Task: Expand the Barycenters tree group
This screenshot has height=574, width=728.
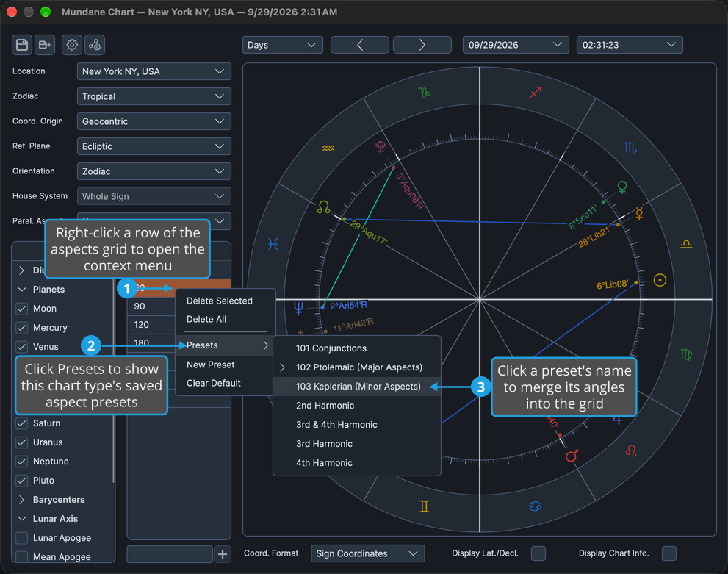Action: pyautogui.click(x=22, y=501)
